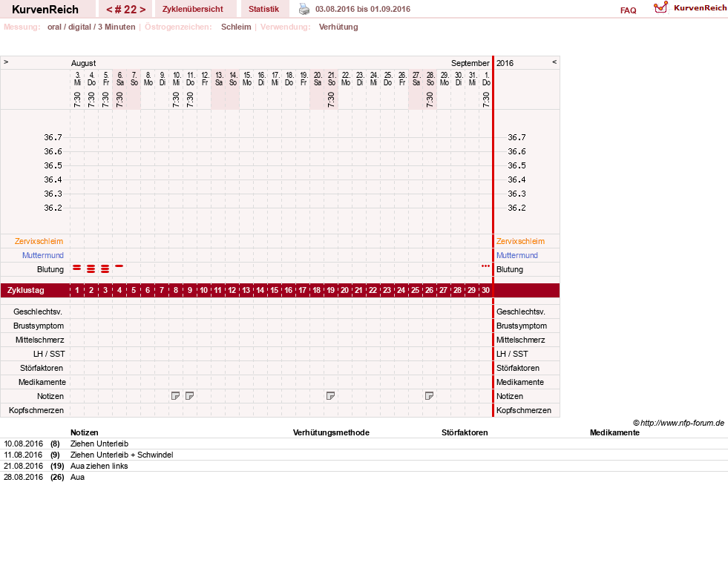Click the right Muttermund label

[517, 255]
